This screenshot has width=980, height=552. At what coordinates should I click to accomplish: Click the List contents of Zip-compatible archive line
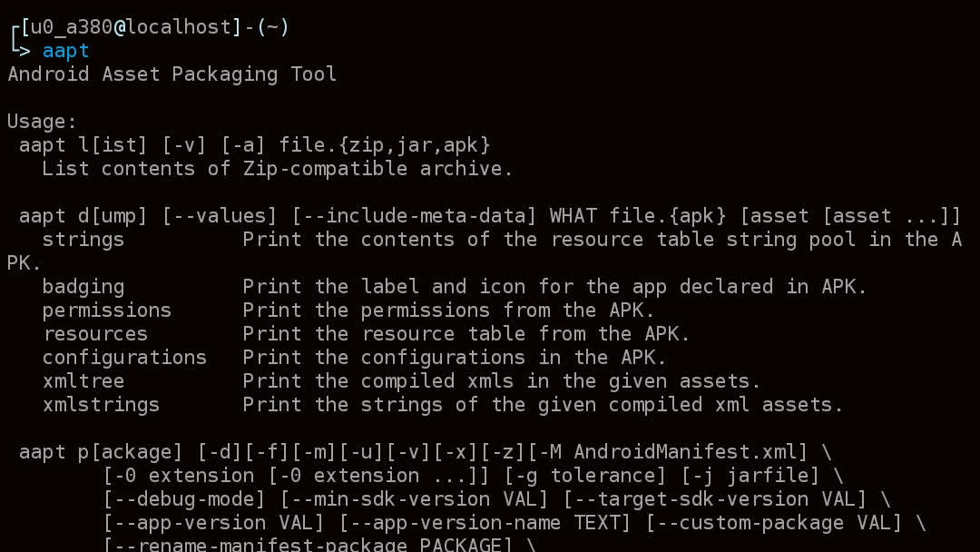pos(278,169)
